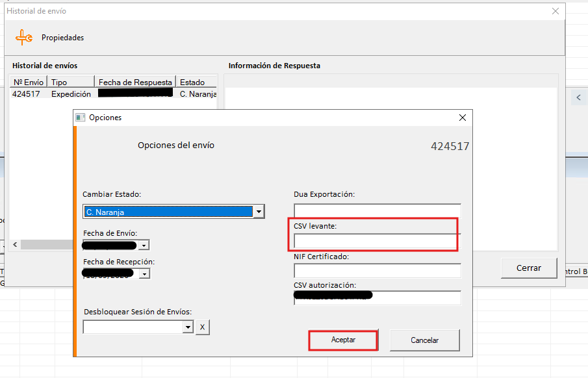Click the left chevron on background window
This screenshot has width=588, height=378.
pyautogui.click(x=579, y=97)
